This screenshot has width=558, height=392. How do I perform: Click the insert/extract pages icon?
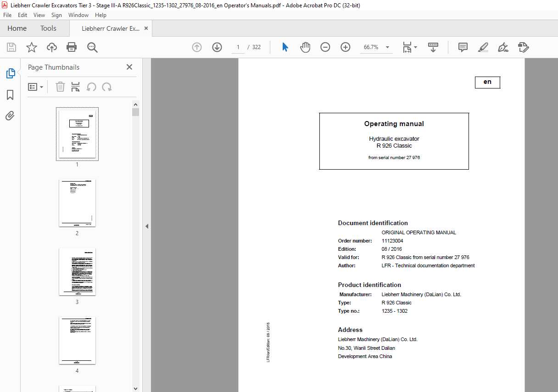coord(76,87)
